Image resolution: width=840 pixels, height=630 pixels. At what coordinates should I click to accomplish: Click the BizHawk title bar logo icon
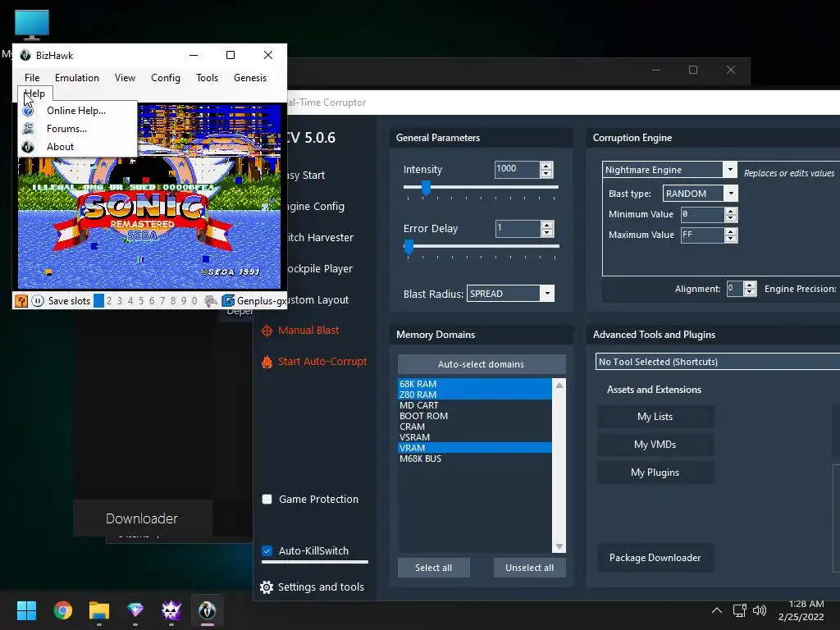coord(25,55)
